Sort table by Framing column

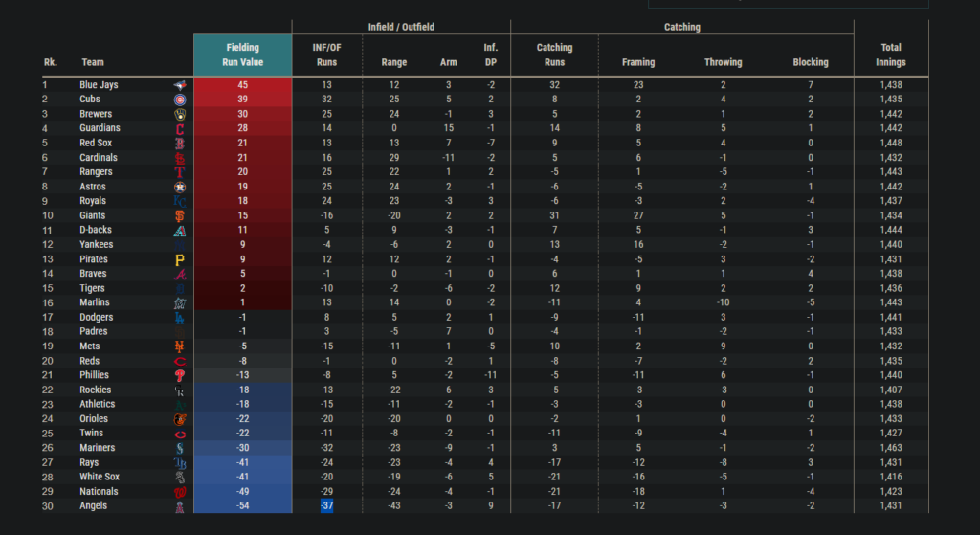(x=638, y=62)
